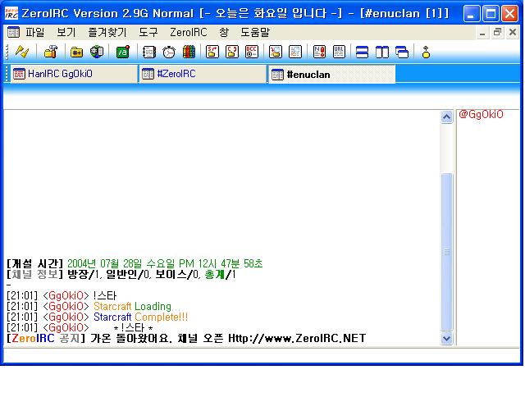Cascade windows via toolbar icon
The height and width of the screenshot is (420, 525).
click(x=402, y=52)
